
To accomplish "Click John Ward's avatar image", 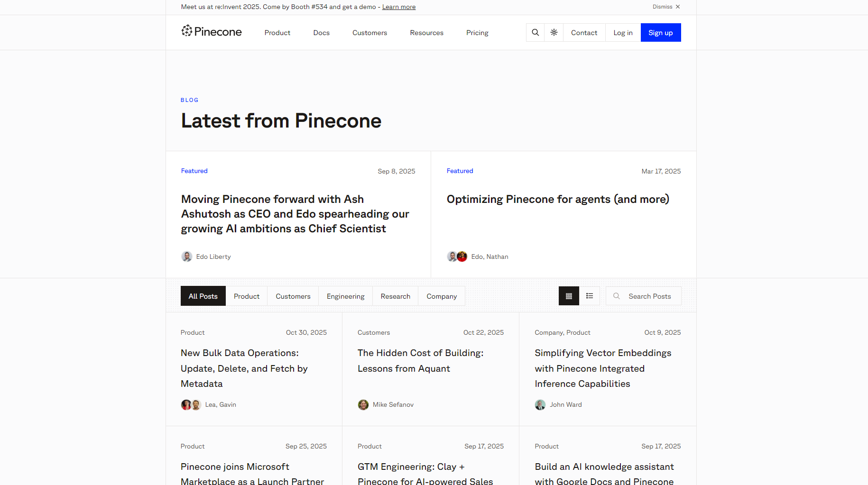I will tap(540, 405).
